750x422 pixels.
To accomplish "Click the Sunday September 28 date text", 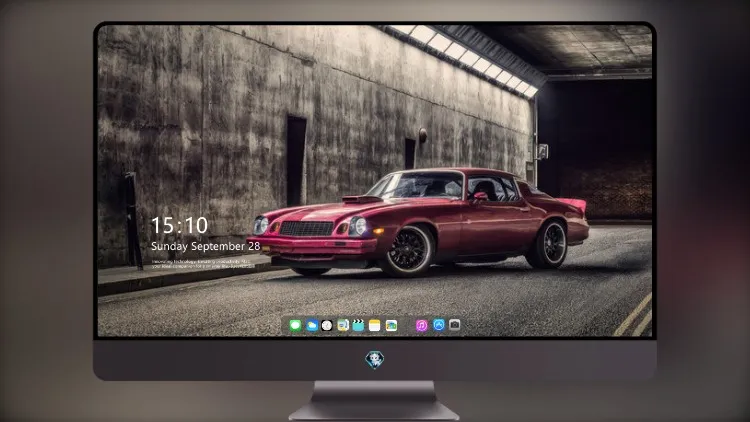I will point(206,246).
